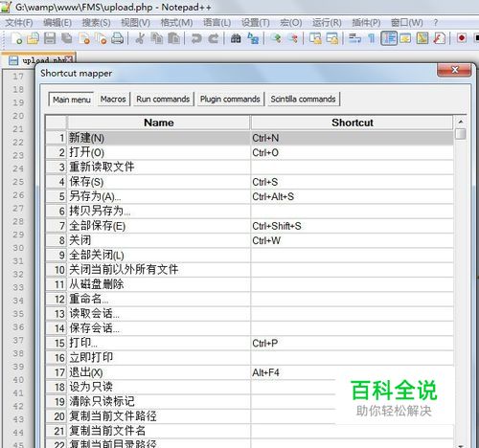Open Find with the binoculars icon
479x448 pixels.
[x=236, y=38]
